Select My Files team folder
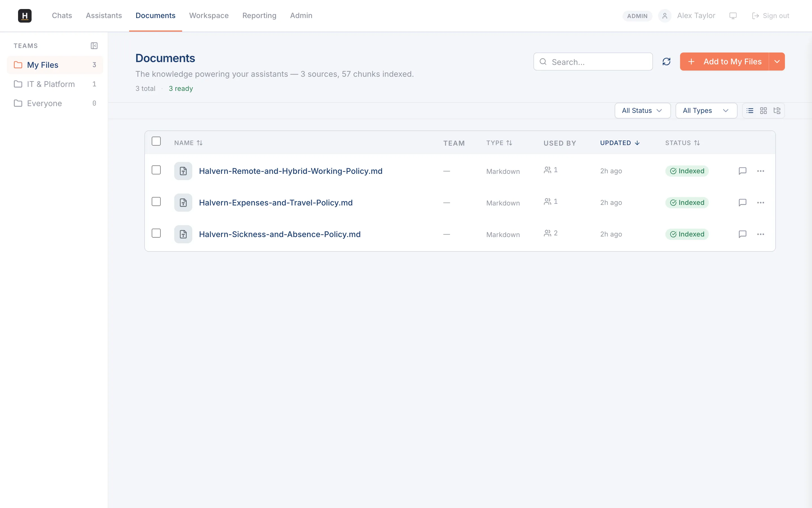The image size is (812, 508). [x=55, y=65]
